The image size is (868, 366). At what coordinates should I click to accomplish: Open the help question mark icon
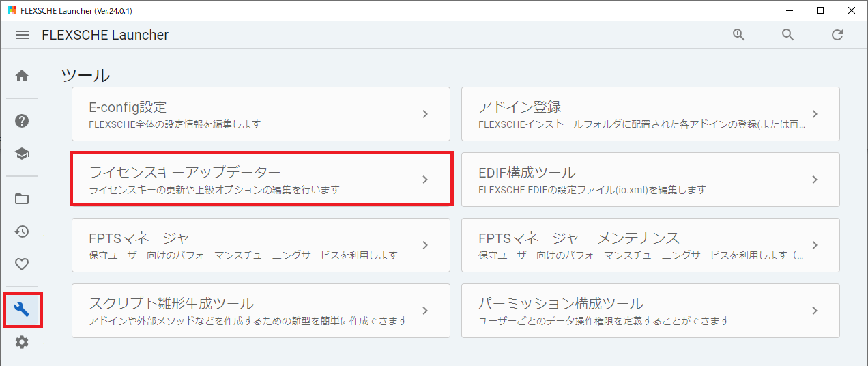point(22,122)
